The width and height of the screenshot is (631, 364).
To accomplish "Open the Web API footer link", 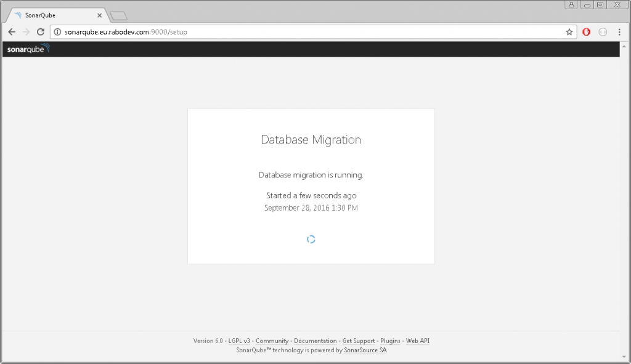I will (x=417, y=341).
